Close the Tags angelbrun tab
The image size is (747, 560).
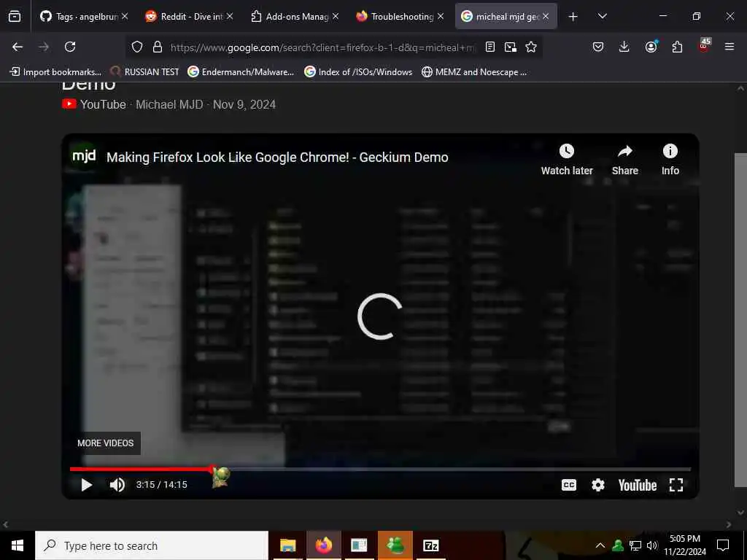124,17
